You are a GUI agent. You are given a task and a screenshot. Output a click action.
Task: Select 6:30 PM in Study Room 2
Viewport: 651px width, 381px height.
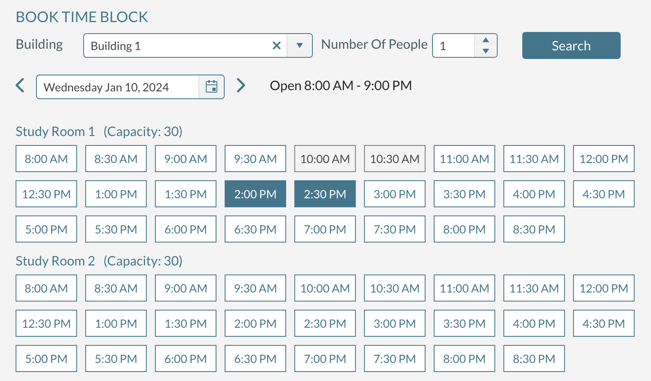255,359
